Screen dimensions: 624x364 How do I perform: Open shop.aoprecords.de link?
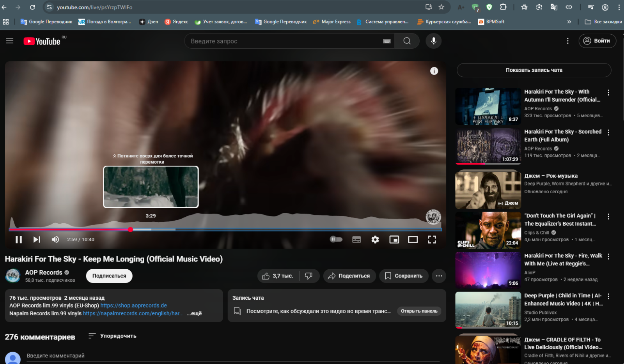134,306
